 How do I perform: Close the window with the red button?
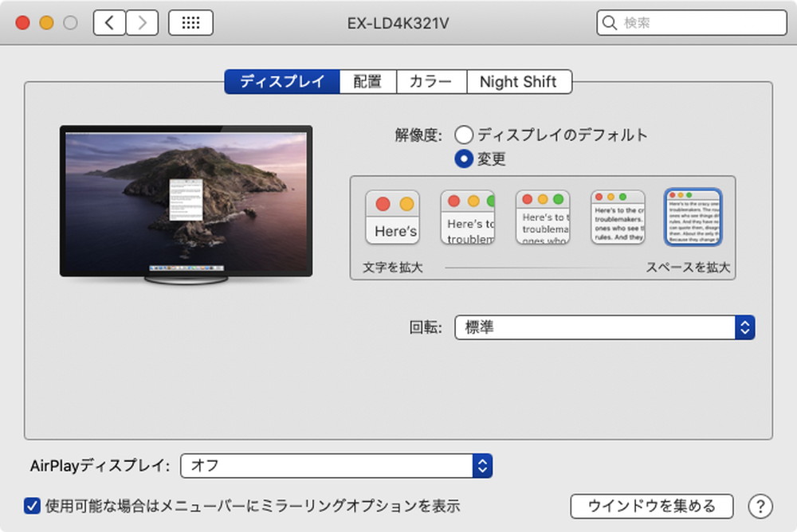(x=22, y=23)
